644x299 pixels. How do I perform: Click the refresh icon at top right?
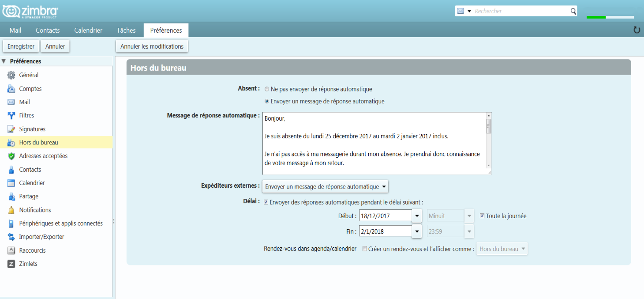[x=637, y=30]
